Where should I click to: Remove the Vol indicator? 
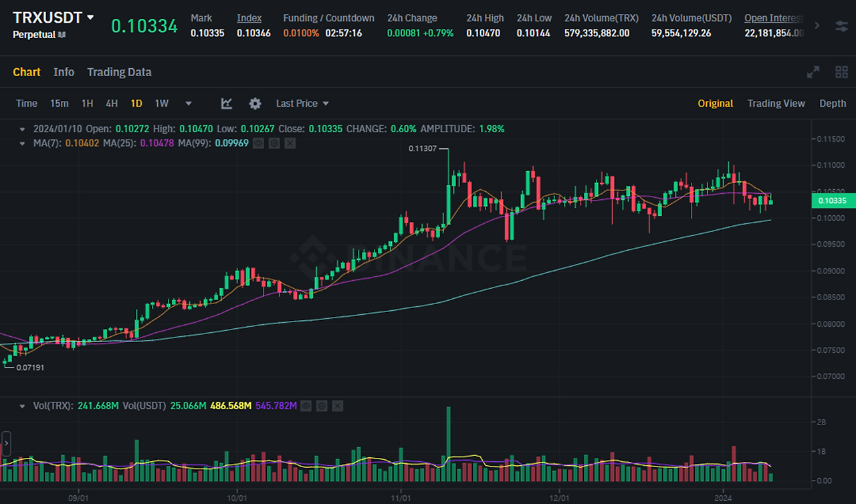point(337,406)
